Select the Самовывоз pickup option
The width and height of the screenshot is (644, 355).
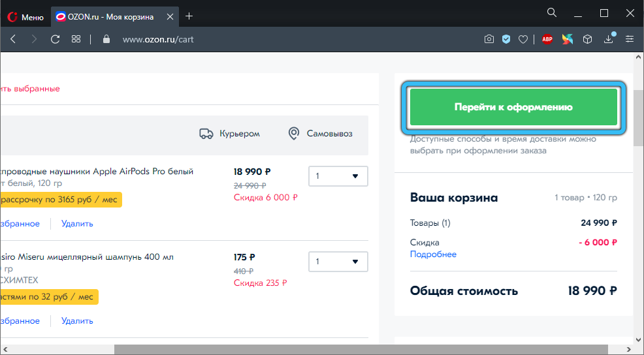321,134
